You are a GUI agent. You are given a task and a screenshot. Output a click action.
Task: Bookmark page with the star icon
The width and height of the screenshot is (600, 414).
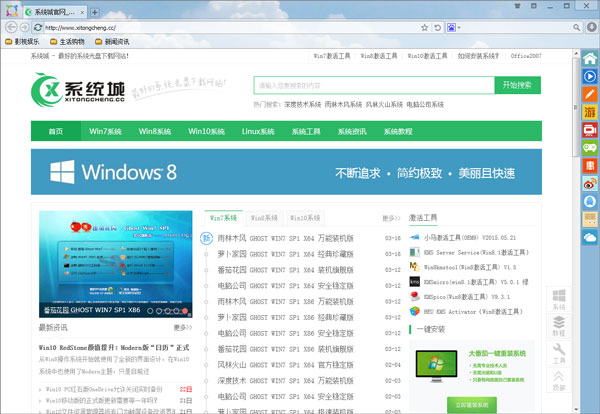(x=424, y=28)
